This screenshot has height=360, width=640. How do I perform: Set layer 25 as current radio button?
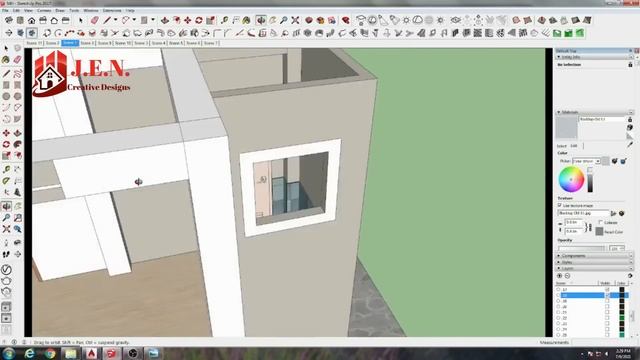coord(558,335)
